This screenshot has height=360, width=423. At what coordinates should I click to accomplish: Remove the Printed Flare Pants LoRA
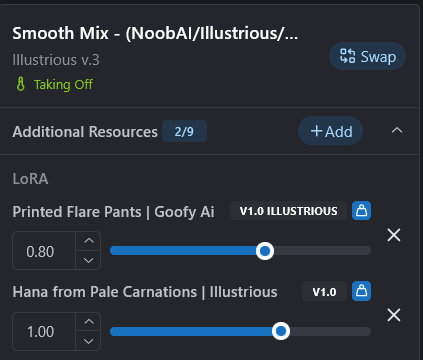[x=394, y=235]
